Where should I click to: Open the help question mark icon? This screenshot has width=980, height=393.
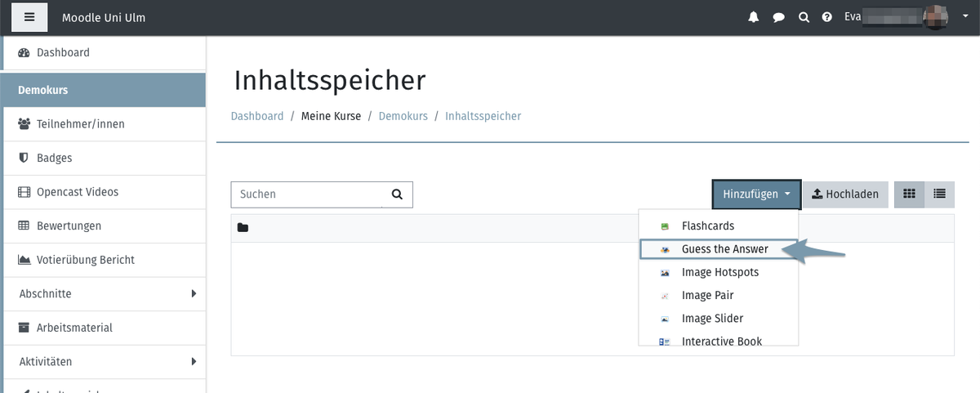pyautogui.click(x=827, y=17)
